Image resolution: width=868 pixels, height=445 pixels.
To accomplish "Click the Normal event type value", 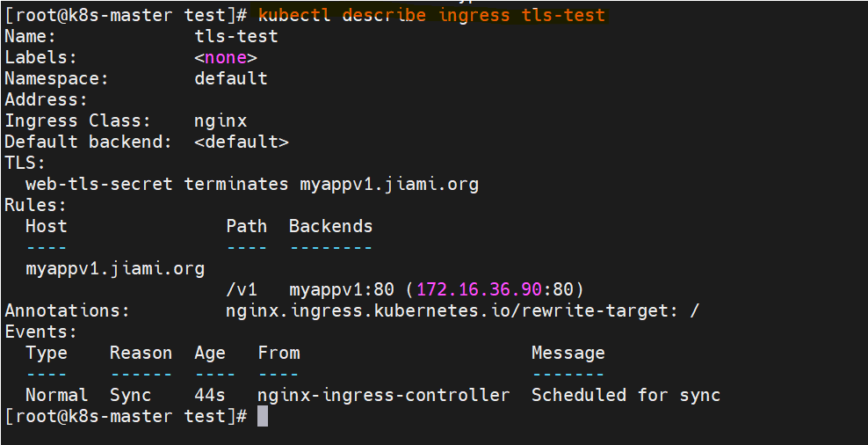I will pos(57,395).
